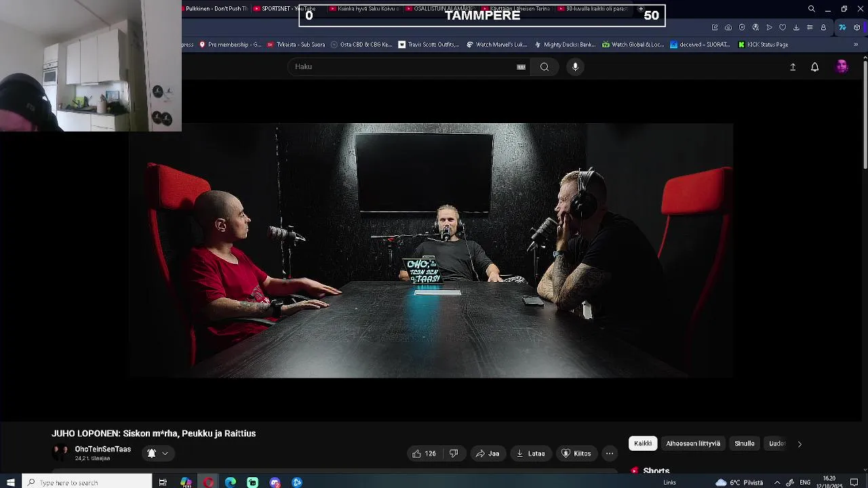Viewport: 868px width, 488px height.
Task: Click the translate globe icon in toolbar
Action: click(x=755, y=28)
